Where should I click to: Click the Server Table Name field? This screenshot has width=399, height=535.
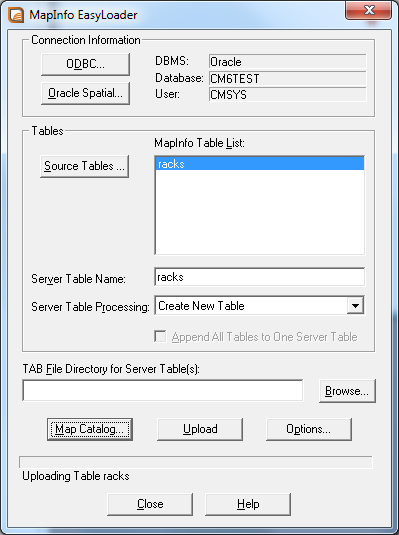click(259, 277)
